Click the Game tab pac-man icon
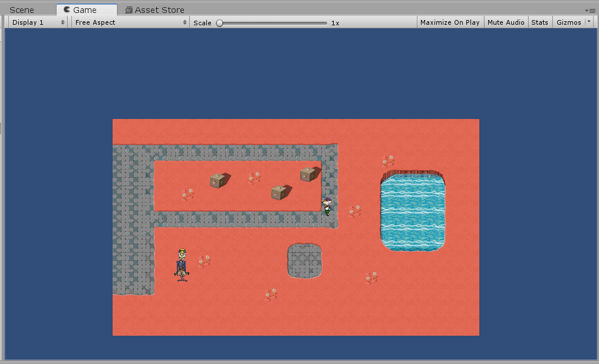The width and height of the screenshot is (599, 364). (66, 10)
